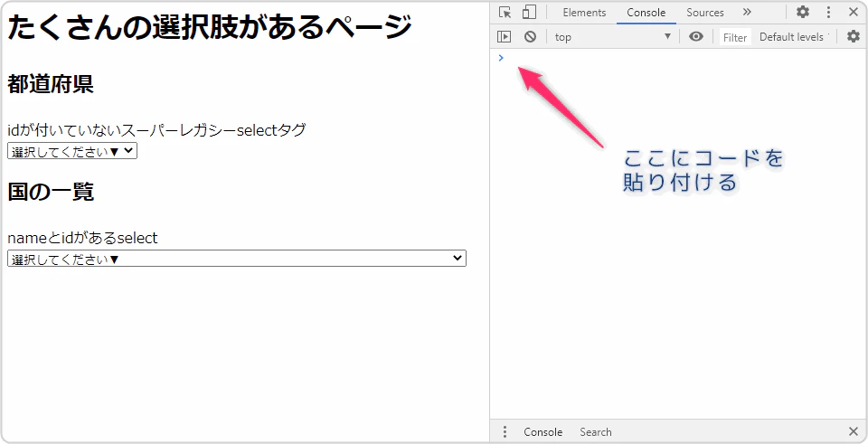Toggle the device toolbar icon
The height and width of the screenshot is (444, 868).
pyautogui.click(x=529, y=12)
